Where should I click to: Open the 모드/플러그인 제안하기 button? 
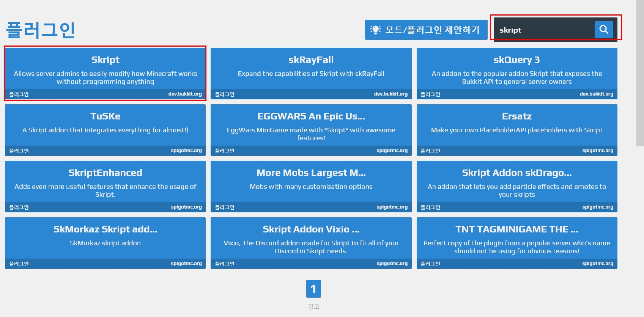[426, 30]
